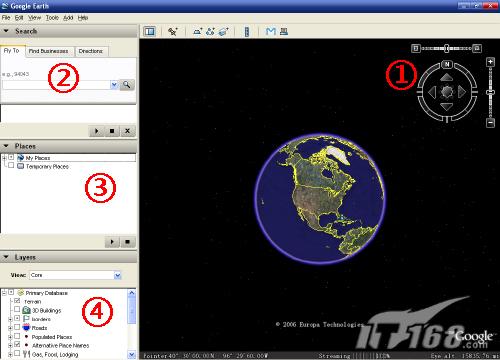This screenshot has width=500, height=360.
Task: Click the center joystick of navigation ring
Action: click(x=447, y=92)
